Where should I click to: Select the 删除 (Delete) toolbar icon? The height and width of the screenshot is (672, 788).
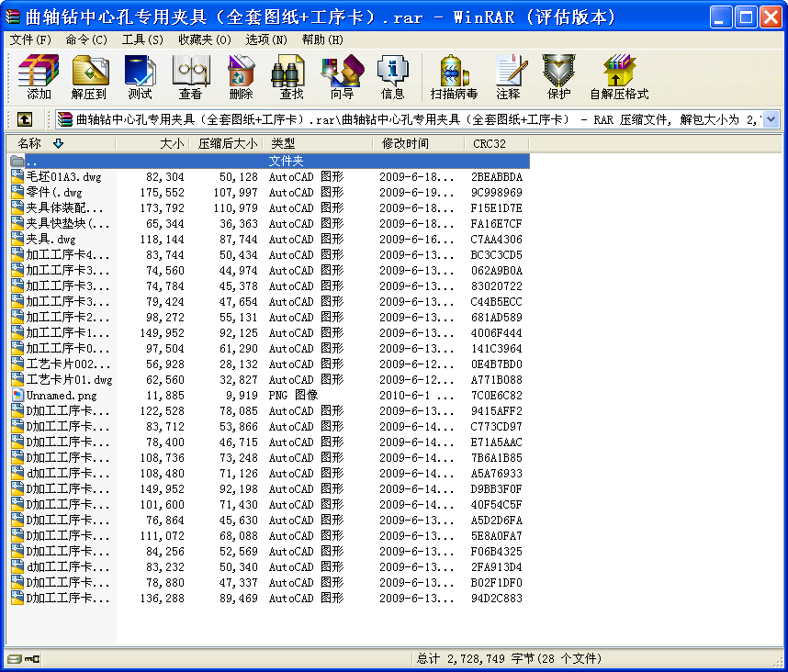(241, 76)
